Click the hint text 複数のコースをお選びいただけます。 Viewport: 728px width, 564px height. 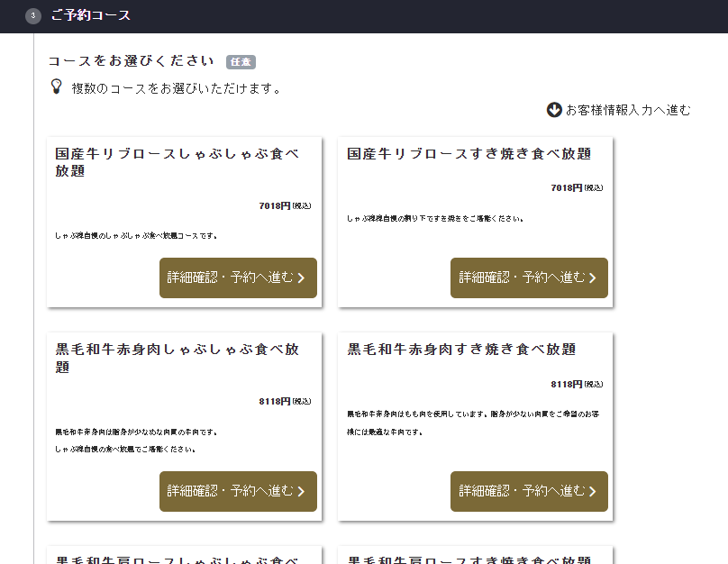[177, 88]
